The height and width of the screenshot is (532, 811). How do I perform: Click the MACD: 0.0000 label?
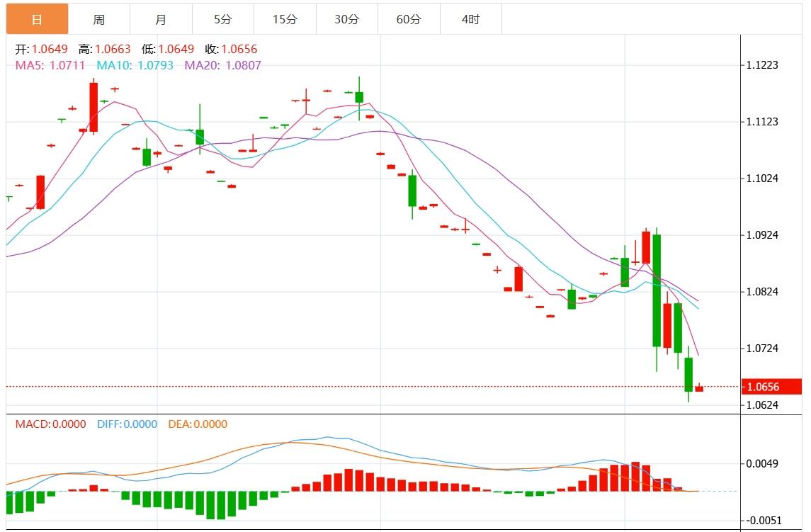click(50, 424)
